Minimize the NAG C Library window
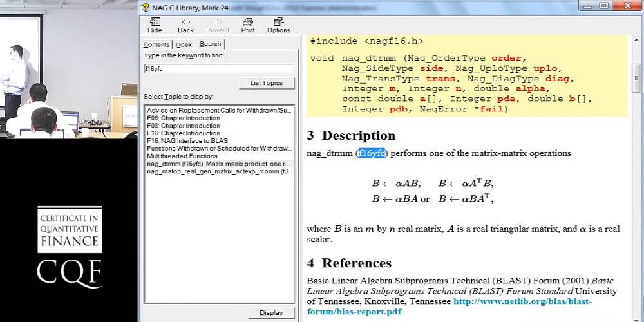 tap(589, 6)
